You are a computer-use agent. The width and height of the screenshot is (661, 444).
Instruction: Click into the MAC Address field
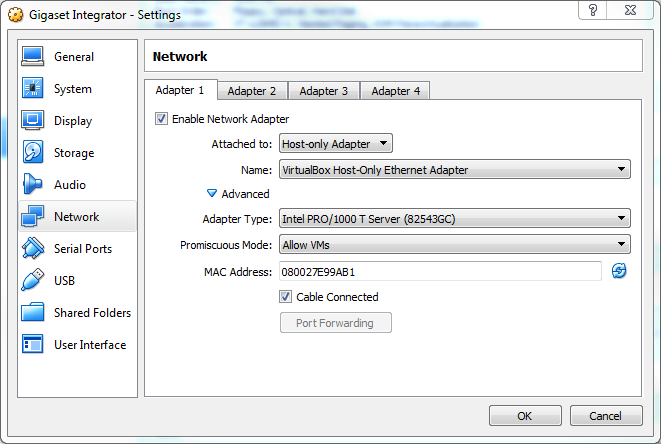tap(440, 272)
